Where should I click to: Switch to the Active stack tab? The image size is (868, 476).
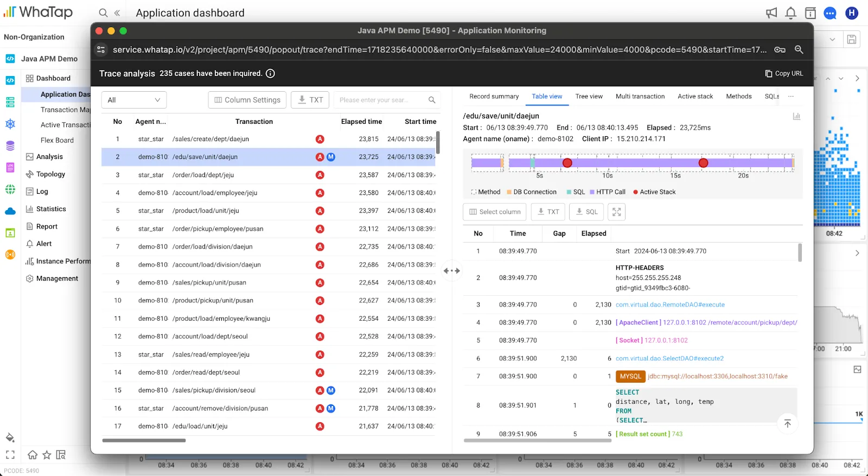pos(695,96)
